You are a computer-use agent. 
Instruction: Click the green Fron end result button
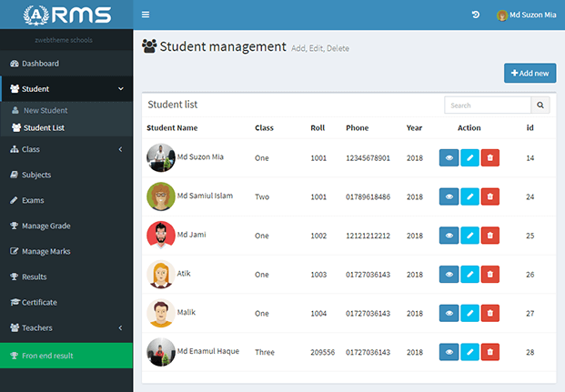(66, 356)
